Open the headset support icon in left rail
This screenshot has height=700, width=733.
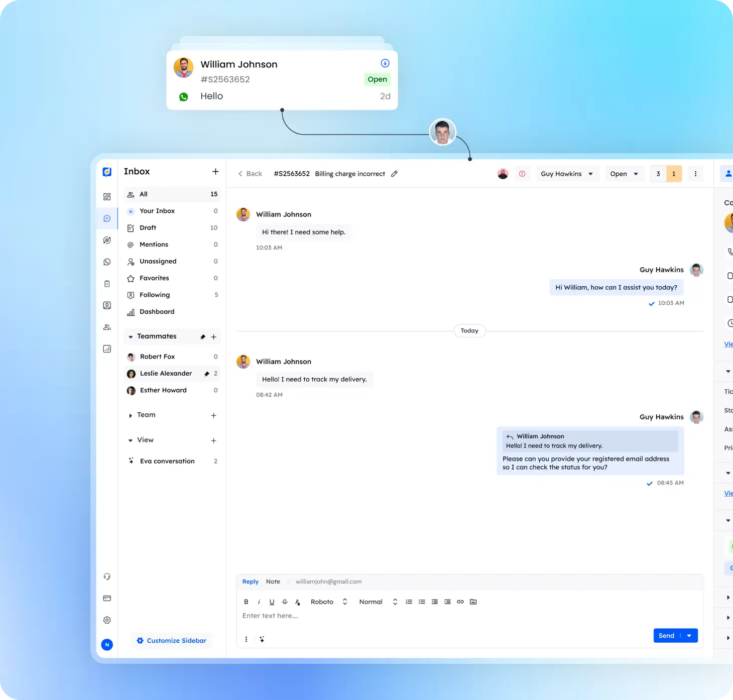(x=107, y=576)
